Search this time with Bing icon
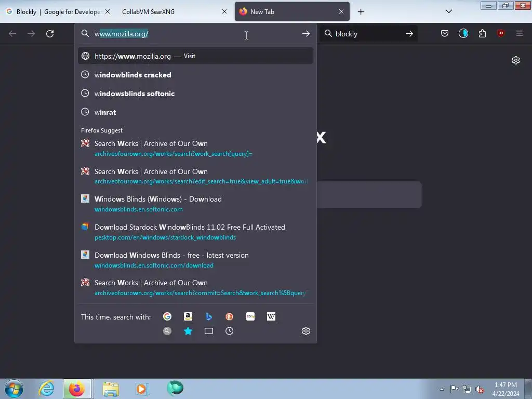Image resolution: width=532 pixels, height=399 pixels. pos(209,316)
